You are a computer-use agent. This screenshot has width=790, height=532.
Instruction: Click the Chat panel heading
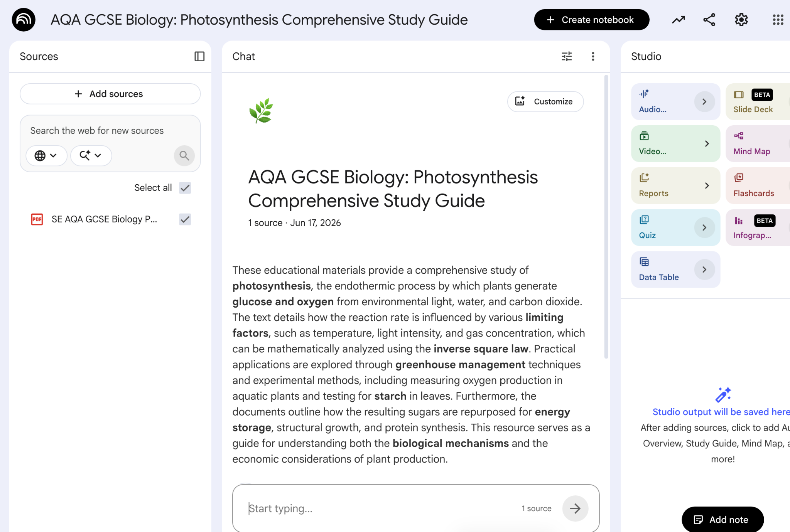243,56
